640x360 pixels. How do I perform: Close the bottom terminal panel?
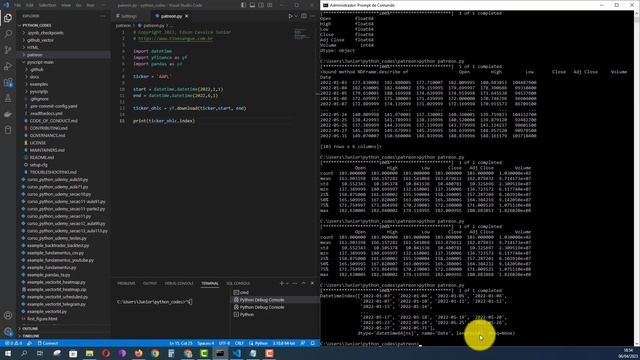[312, 283]
